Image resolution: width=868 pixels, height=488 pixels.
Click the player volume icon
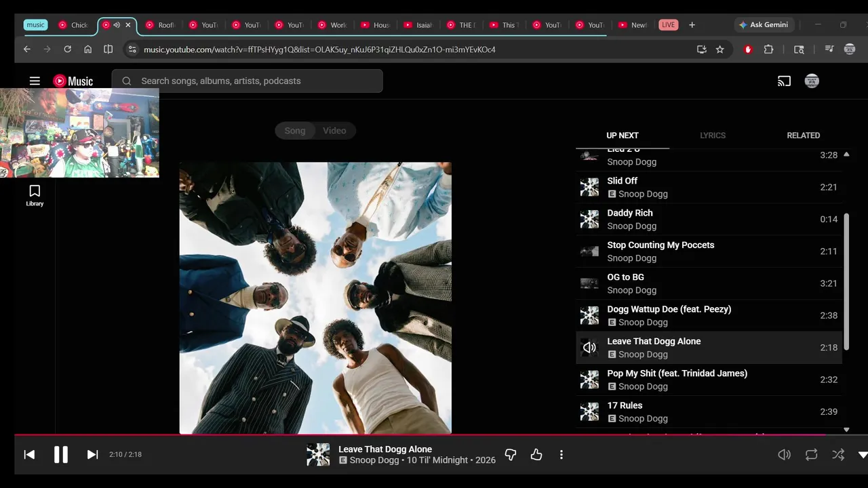point(784,455)
